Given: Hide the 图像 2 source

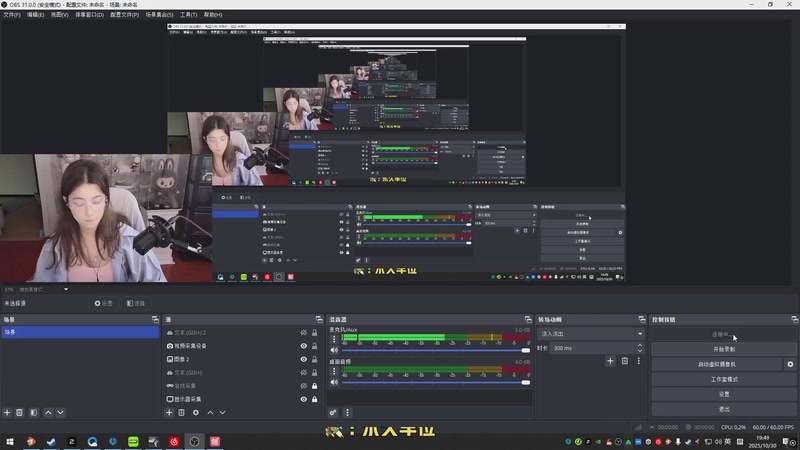Looking at the screenshot, I should pyautogui.click(x=304, y=359).
